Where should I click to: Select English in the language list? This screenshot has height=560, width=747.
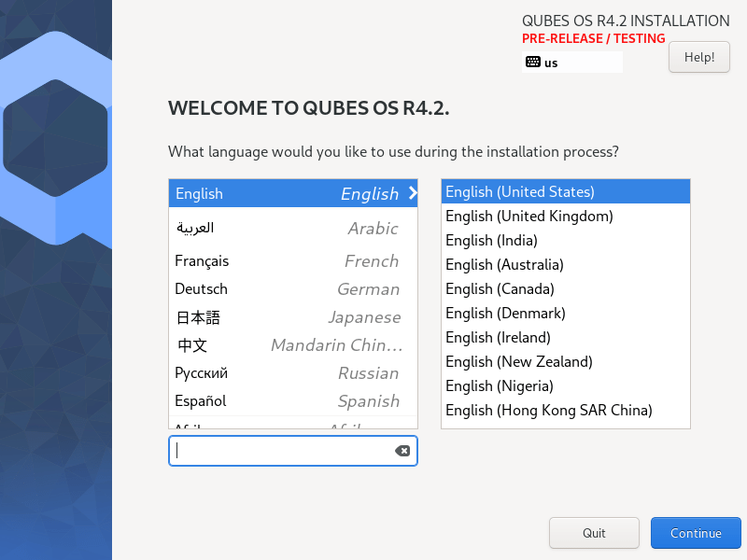293,193
